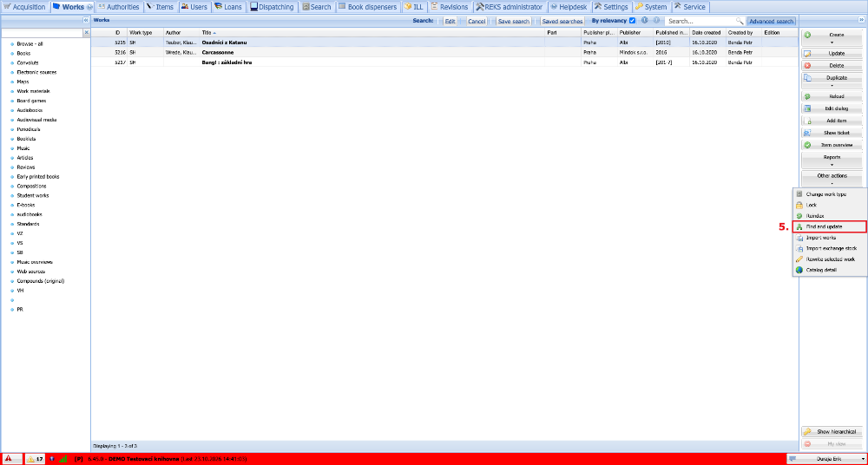868x465 pixels.
Task: Switch to the Loans tab
Action: pos(227,7)
